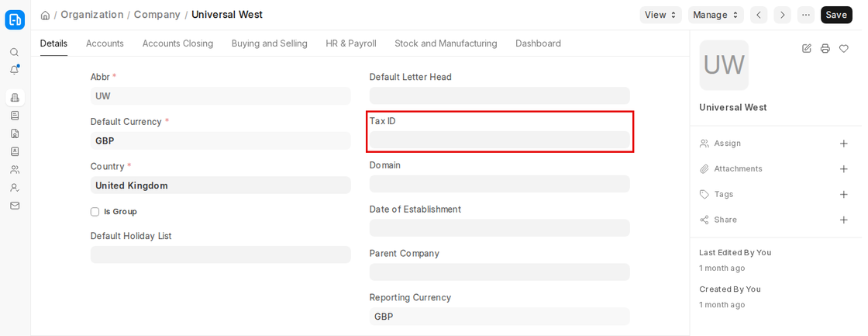The height and width of the screenshot is (336, 868).
Task: Click the heart like icon
Action: point(844,49)
